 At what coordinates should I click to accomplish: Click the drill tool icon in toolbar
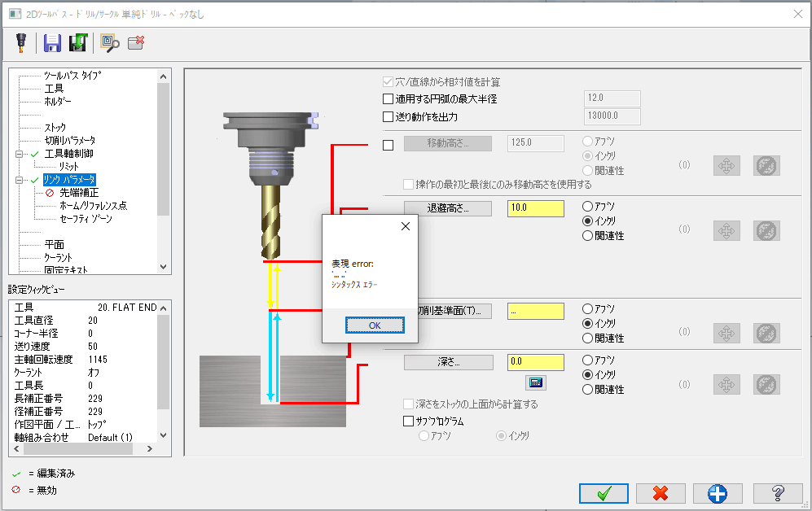(21, 43)
